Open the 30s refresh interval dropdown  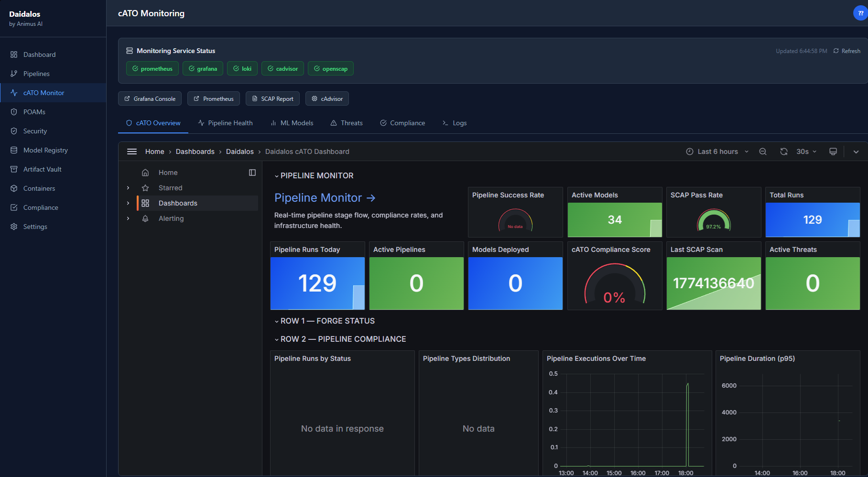pyautogui.click(x=805, y=152)
